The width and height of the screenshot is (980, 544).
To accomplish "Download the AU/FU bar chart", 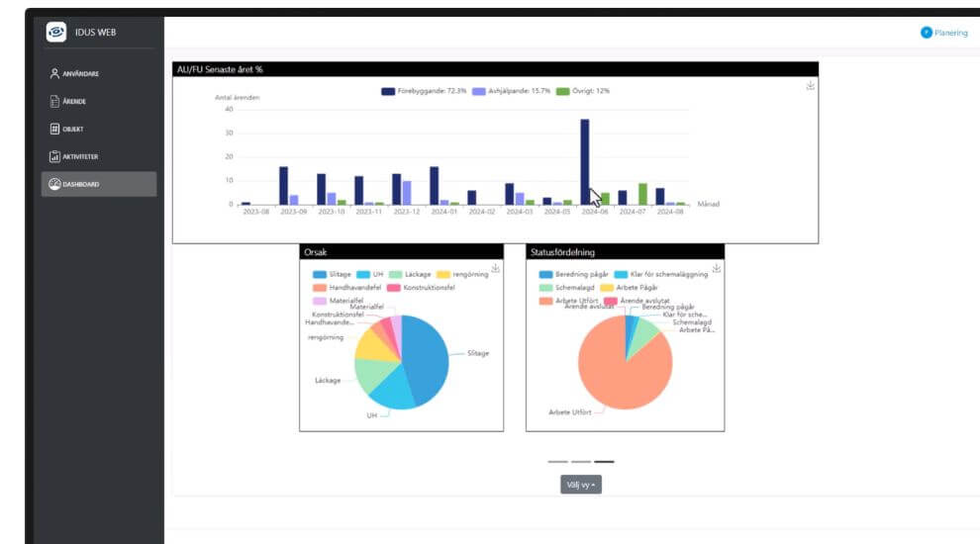I will click(x=810, y=86).
